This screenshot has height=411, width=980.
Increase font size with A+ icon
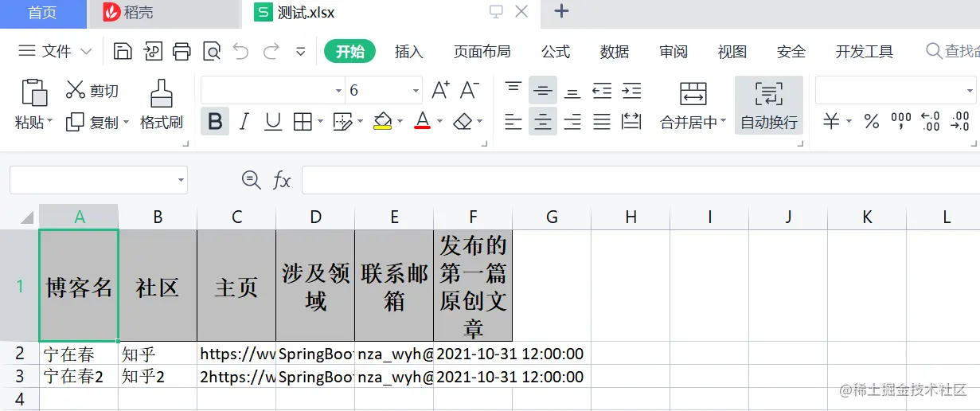coord(440,90)
